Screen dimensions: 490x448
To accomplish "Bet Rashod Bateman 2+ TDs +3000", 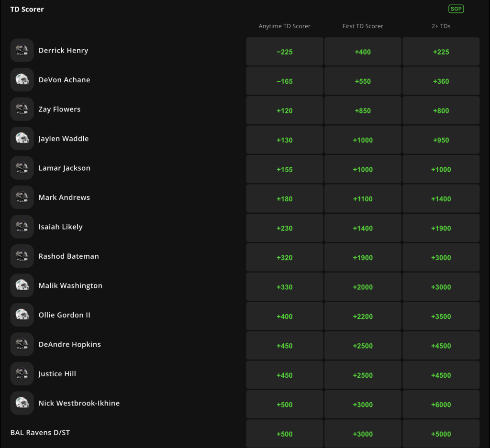I will coord(441,258).
